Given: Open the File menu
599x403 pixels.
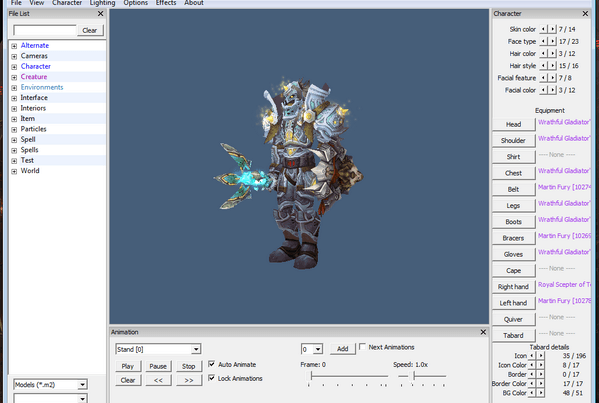Looking at the screenshot, I should pyautogui.click(x=16, y=3).
